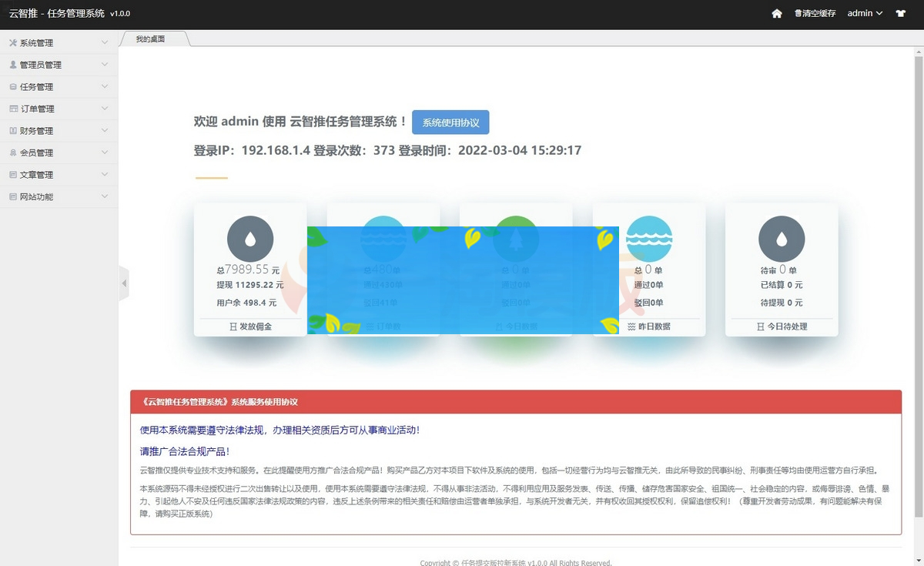Select the 系统管理 wrench icon in sidebar
The width and height of the screenshot is (924, 566).
pyautogui.click(x=13, y=42)
